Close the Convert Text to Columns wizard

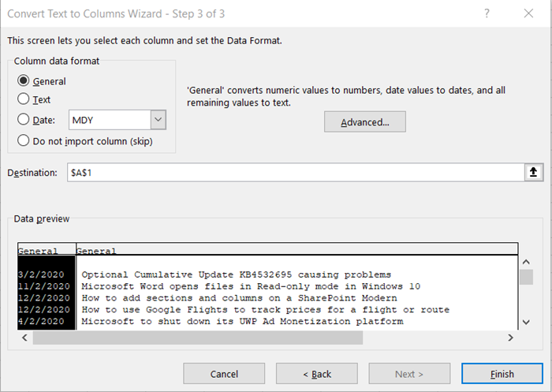tap(528, 13)
